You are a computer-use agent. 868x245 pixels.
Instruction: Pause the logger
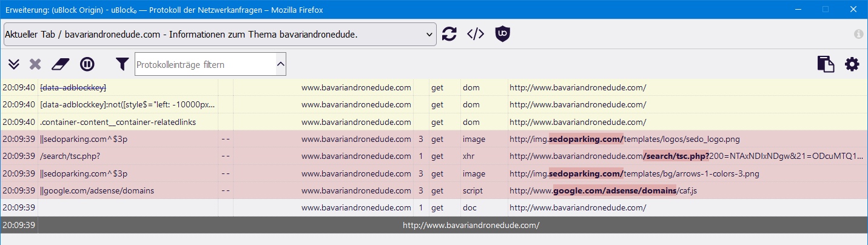87,64
